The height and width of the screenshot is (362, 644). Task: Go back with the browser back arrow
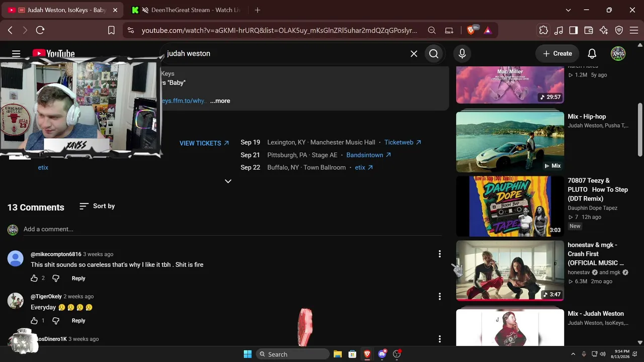(x=10, y=30)
